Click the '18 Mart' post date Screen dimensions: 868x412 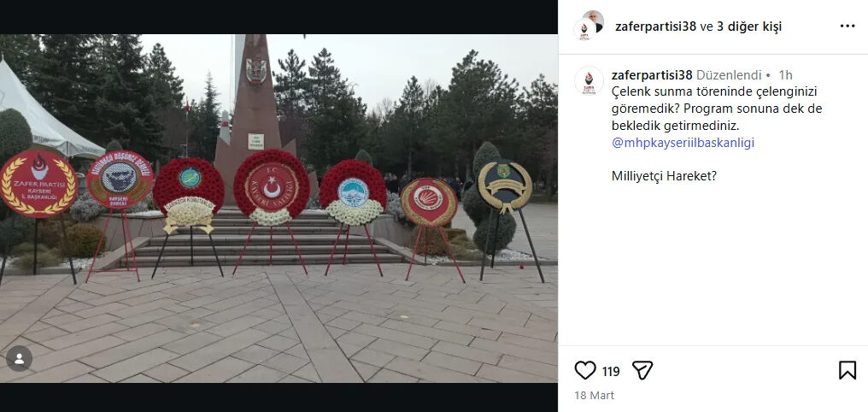click(594, 396)
